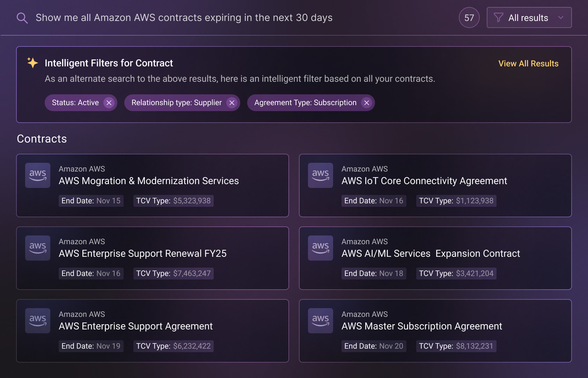Click AWS logo on Mogration & Modernization card

(x=38, y=175)
